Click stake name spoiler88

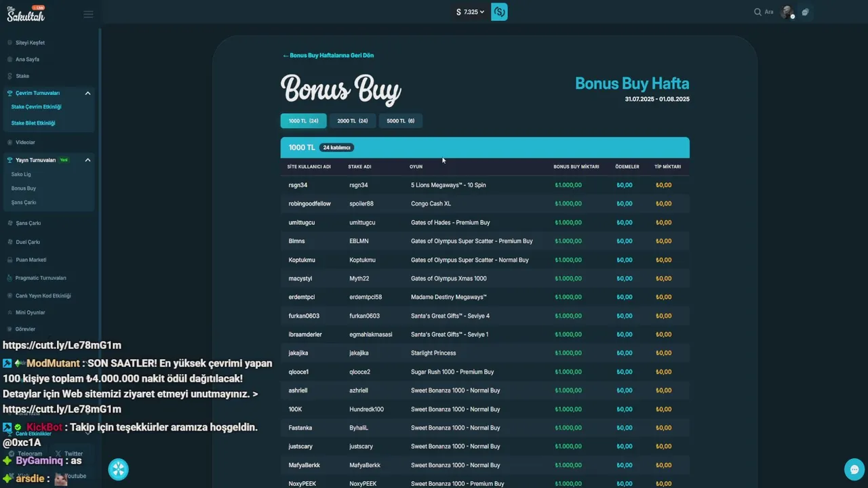pyautogui.click(x=361, y=203)
